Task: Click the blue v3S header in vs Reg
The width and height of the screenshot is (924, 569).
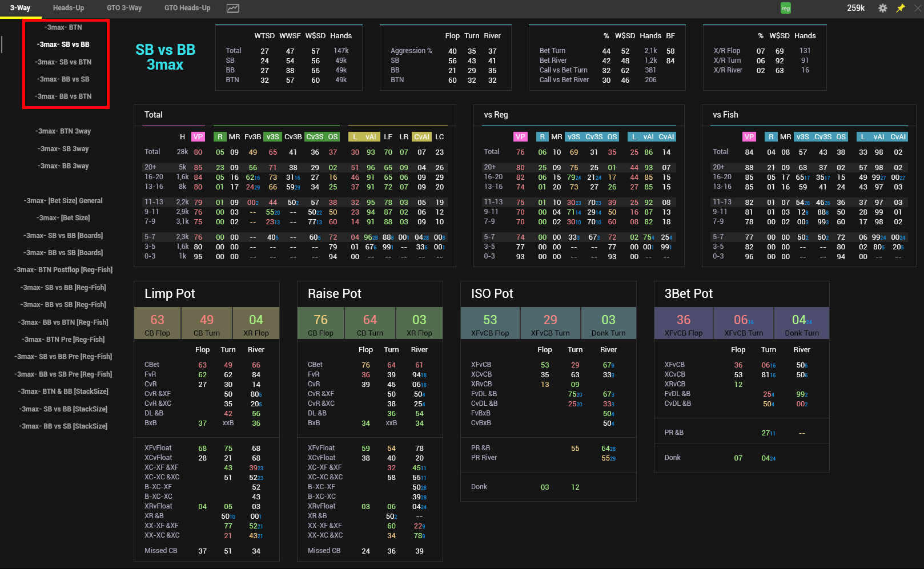Action: pos(573,137)
